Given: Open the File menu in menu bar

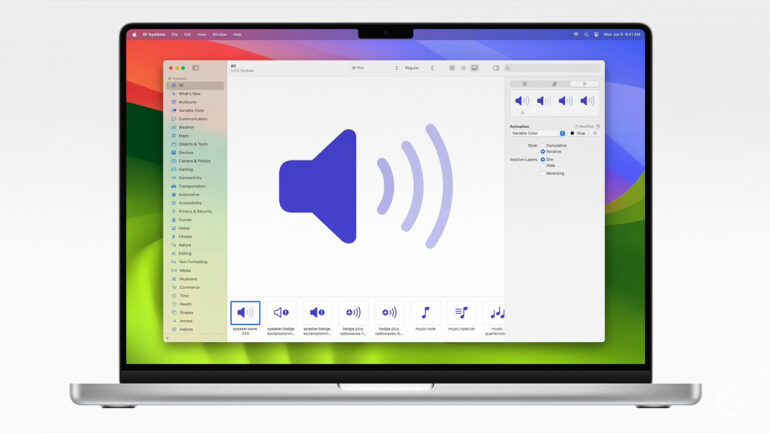Looking at the screenshot, I should point(174,34).
